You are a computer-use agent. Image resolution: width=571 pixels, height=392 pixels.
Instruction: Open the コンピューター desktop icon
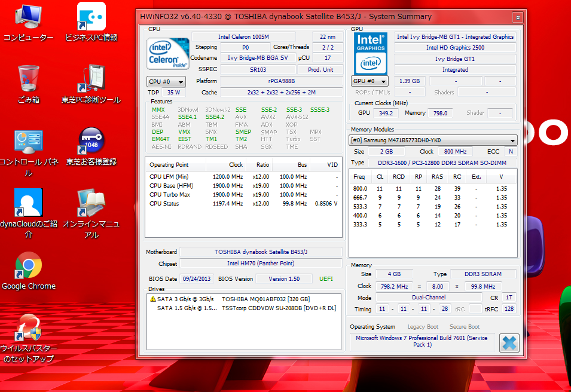pos(29,23)
